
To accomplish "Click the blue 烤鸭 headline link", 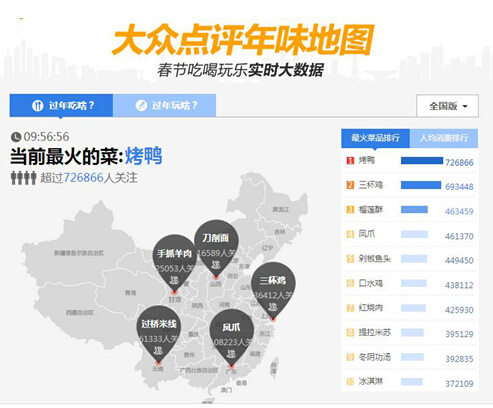I will click(x=144, y=156).
